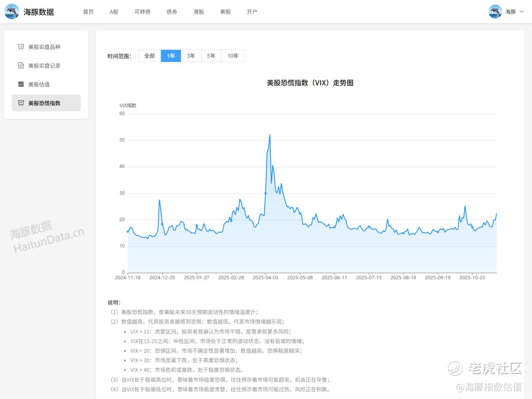Screen dimensions: 532x399
Task: Click the 美股恐慌指数 sidebar icon
Action: tap(21, 103)
